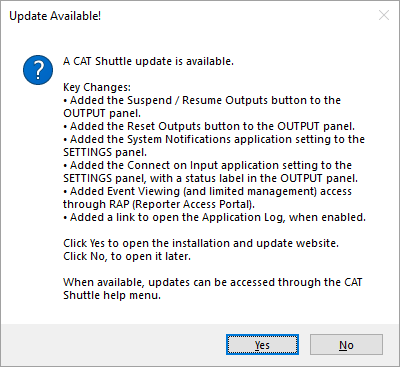Click the 'status label in the OUTPUT panel' text
This screenshot has width=400, height=367.
271,178
